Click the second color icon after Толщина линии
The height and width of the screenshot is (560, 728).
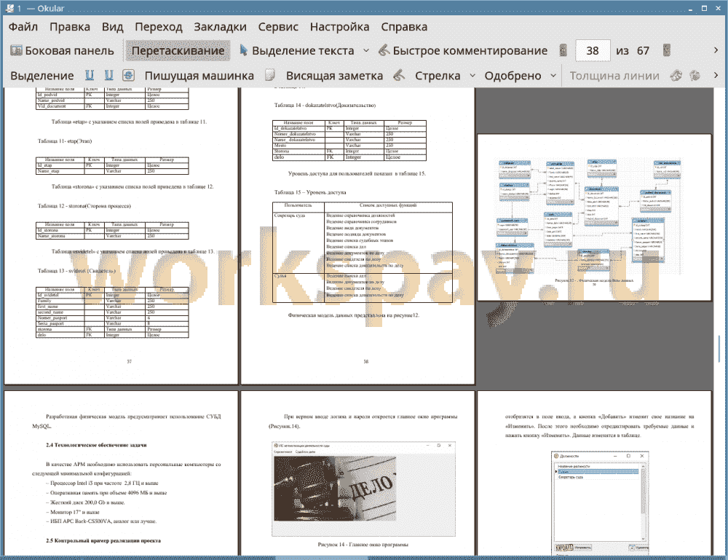coord(695,75)
